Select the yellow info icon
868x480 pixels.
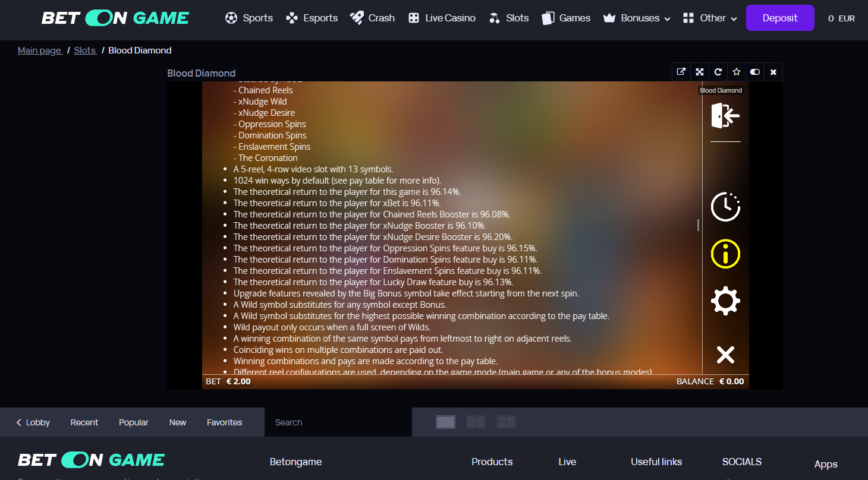click(725, 254)
